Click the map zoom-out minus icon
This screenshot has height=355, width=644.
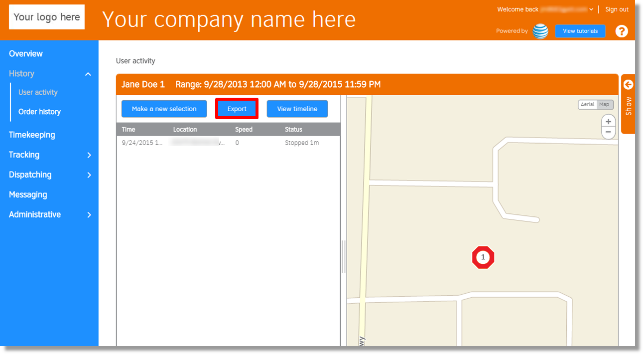(x=608, y=132)
